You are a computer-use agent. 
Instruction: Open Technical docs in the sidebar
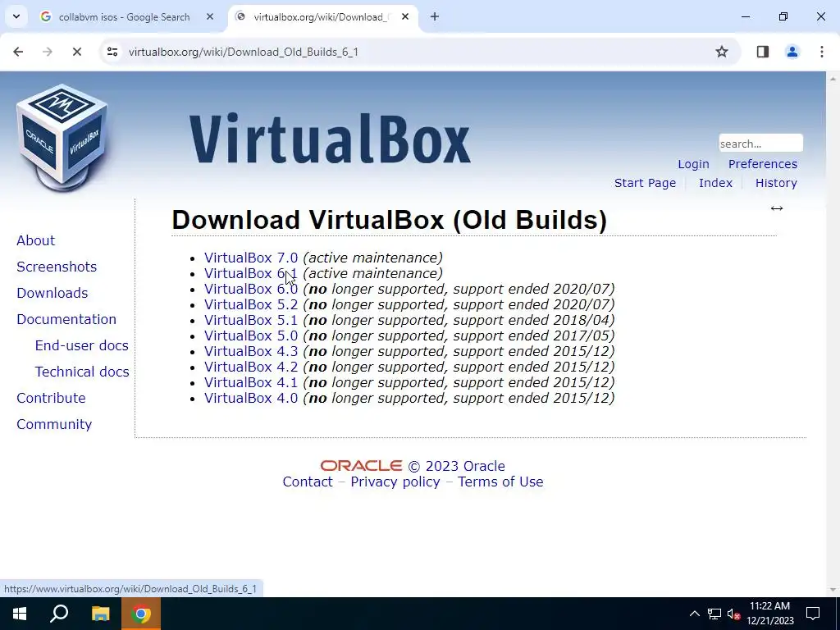(x=82, y=372)
